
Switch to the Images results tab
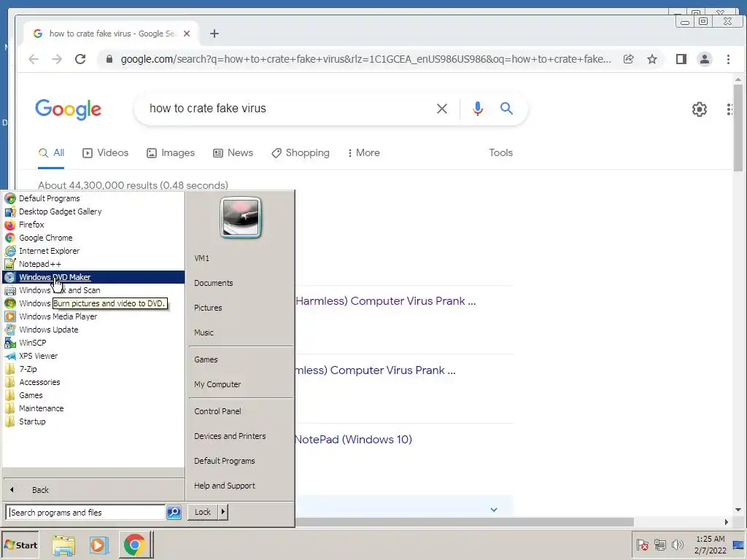(171, 153)
